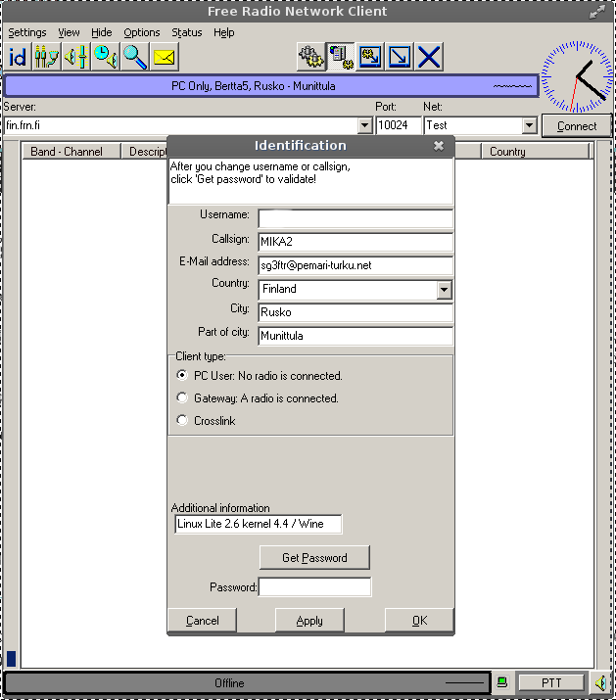The height and width of the screenshot is (700, 616).
Task: Click the Callsign field containing MIKA2
Action: (355, 242)
